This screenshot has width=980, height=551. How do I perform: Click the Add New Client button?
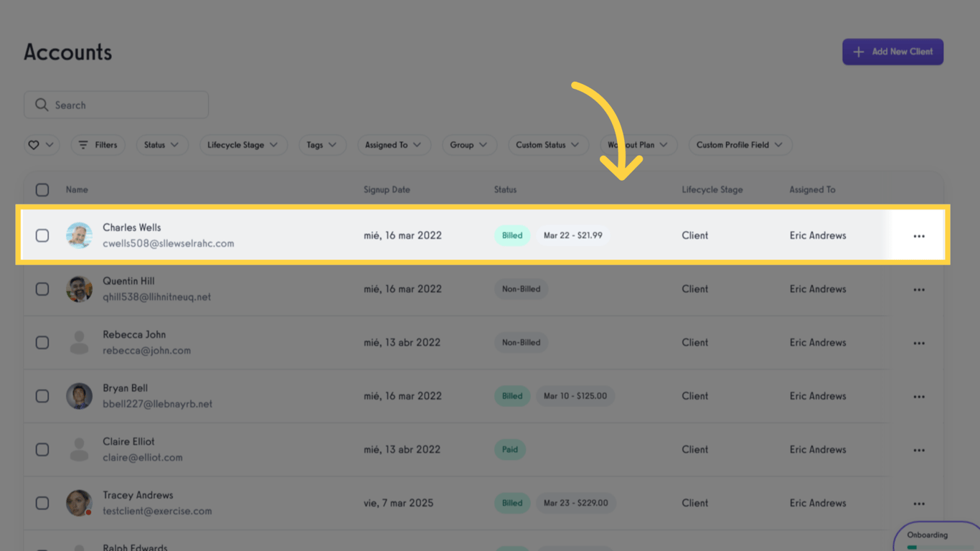[x=892, y=52]
